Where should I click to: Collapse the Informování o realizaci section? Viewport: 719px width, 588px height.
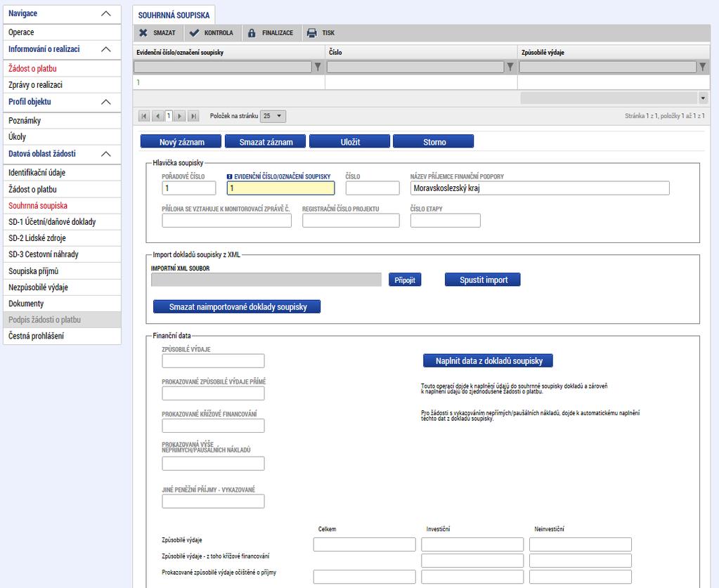point(106,49)
